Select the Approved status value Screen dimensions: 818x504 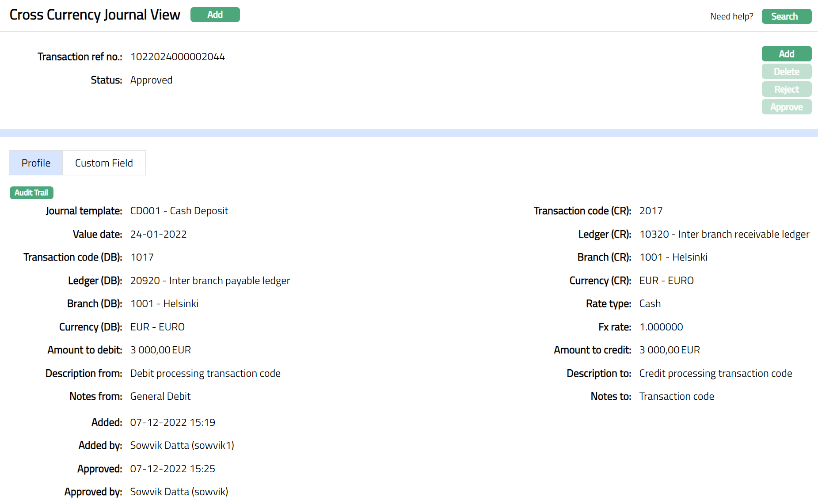tap(151, 80)
